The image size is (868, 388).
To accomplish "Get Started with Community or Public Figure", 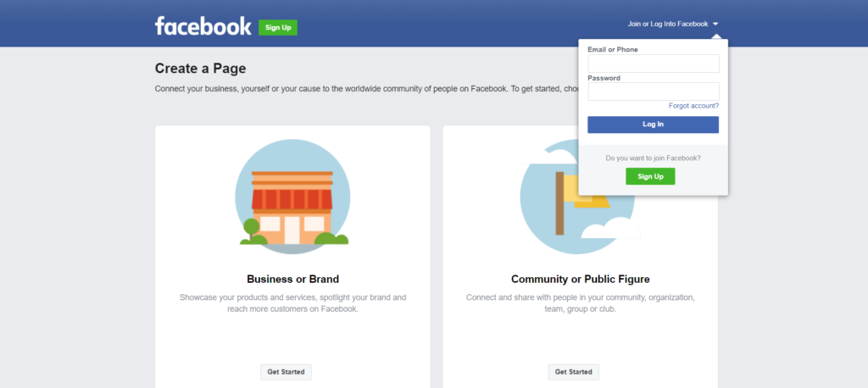I will [573, 372].
